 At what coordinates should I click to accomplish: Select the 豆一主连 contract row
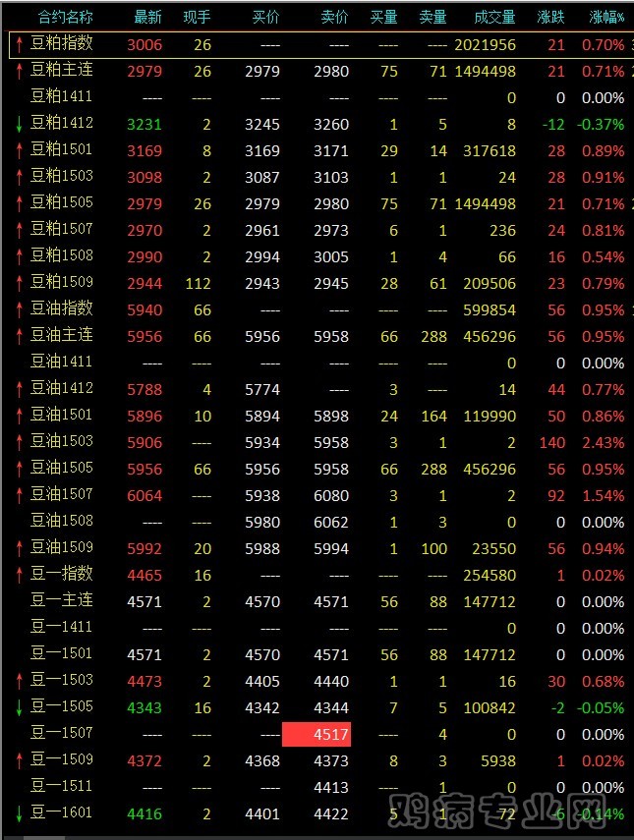[320, 601]
